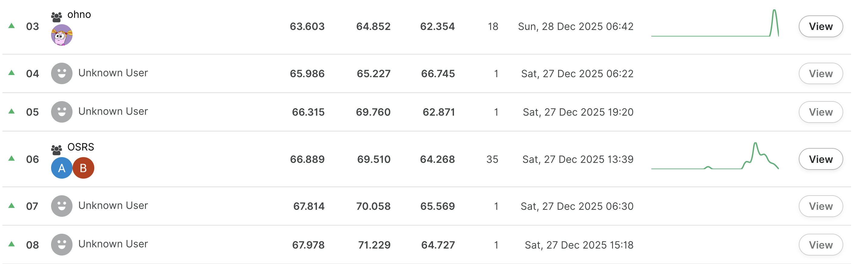Click the green up arrow on rank 03

pos(11,26)
